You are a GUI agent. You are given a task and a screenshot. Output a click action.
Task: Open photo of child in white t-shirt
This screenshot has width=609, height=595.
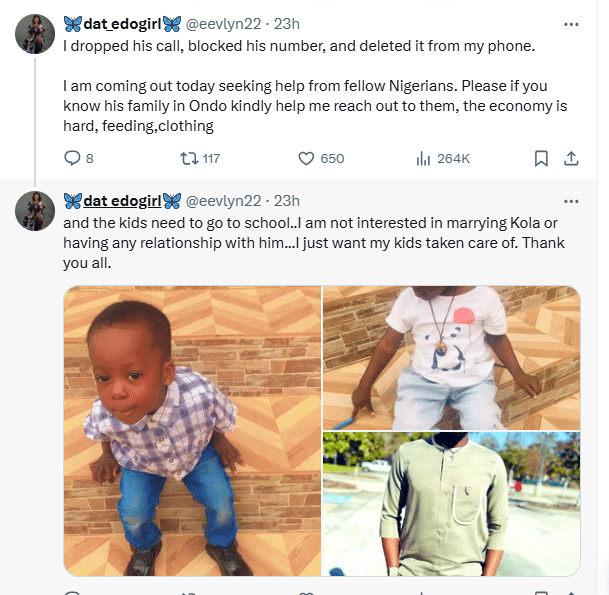click(x=451, y=357)
